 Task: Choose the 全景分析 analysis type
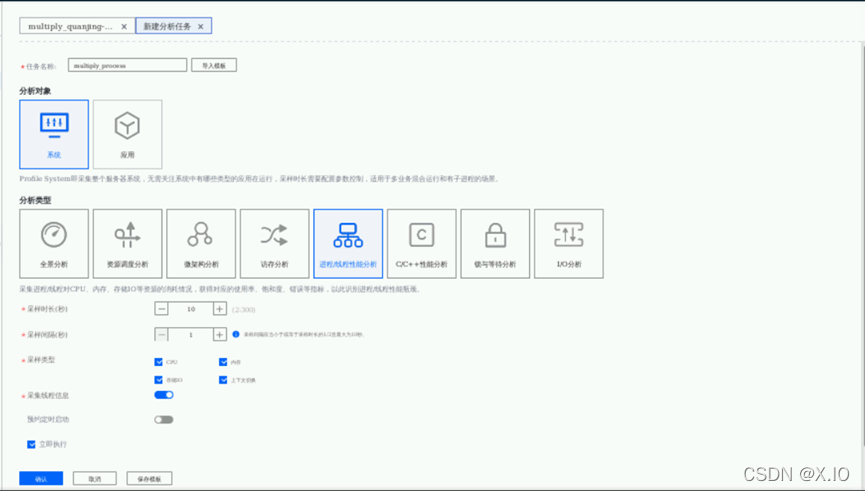tap(54, 244)
